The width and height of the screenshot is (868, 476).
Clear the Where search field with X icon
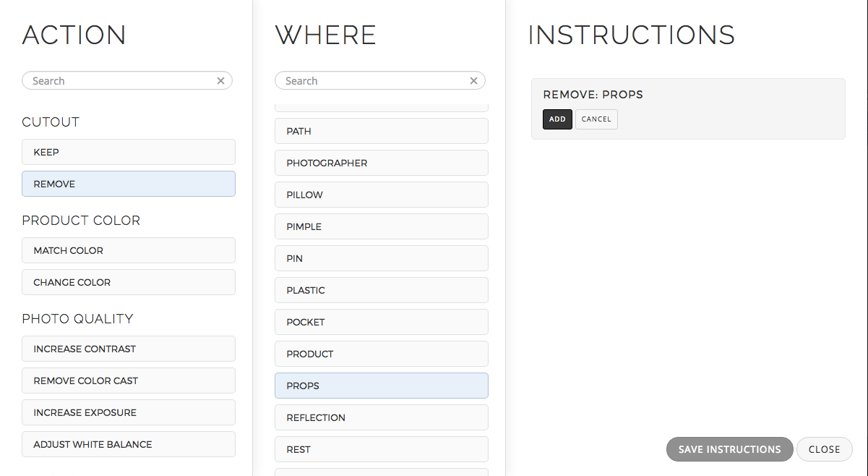click(x=474, y=81)
